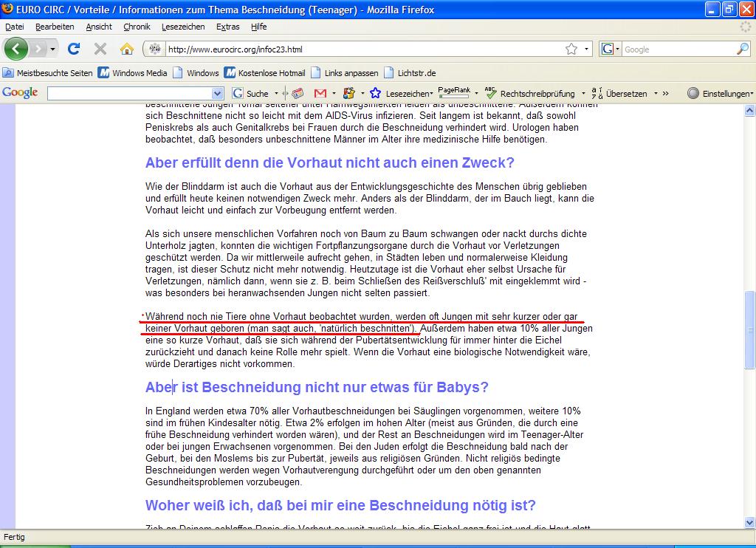Click the Firefox icon in the title bar
Viewport: 756px width, 548px height.
click(x=7, y=9)
